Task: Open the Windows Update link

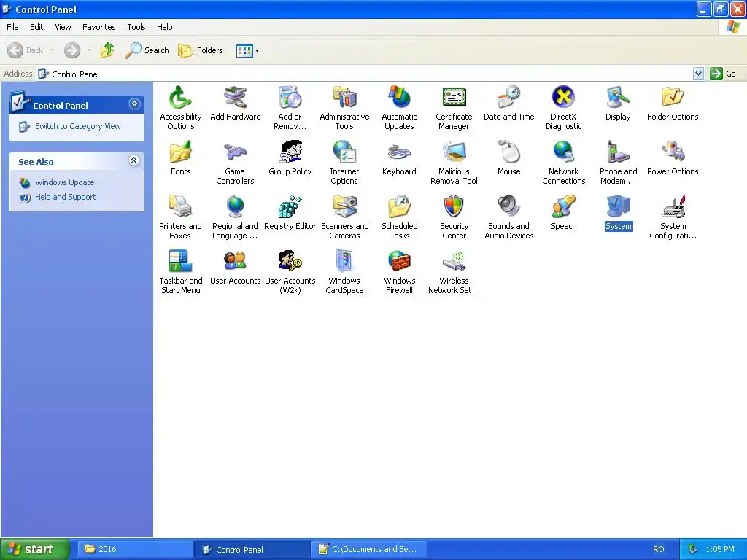Action: coord(64,182)
